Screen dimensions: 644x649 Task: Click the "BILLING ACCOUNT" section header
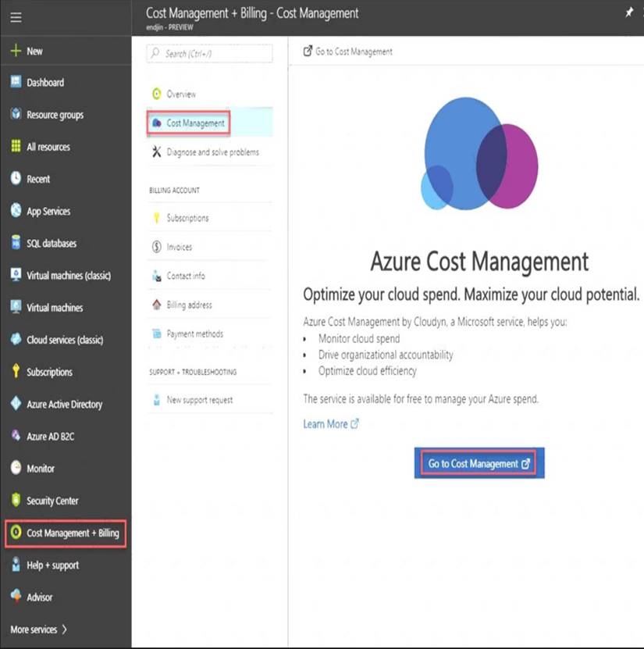pyautogui.click(x=174, y=191)
